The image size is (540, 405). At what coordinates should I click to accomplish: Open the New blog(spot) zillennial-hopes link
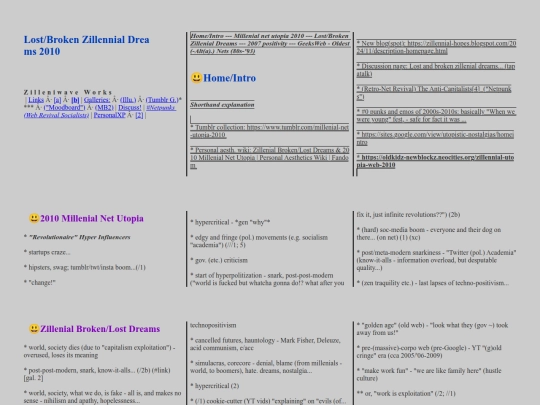(x=436, y=47)
